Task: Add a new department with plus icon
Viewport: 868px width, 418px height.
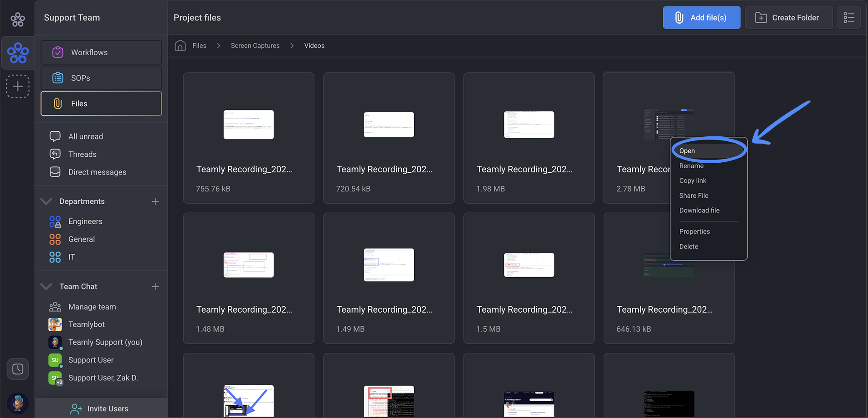Action: pos(155,201)
